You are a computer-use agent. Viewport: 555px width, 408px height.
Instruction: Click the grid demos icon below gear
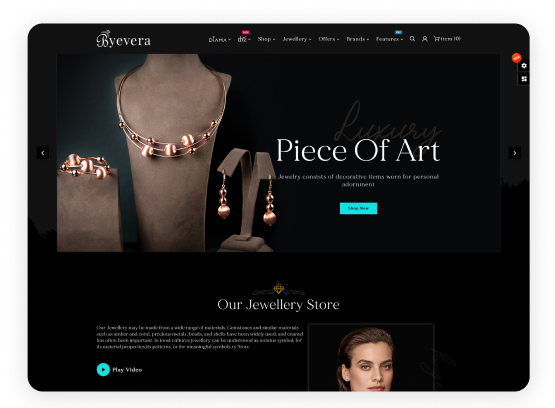pyautogui.click(x=524, y=79)
